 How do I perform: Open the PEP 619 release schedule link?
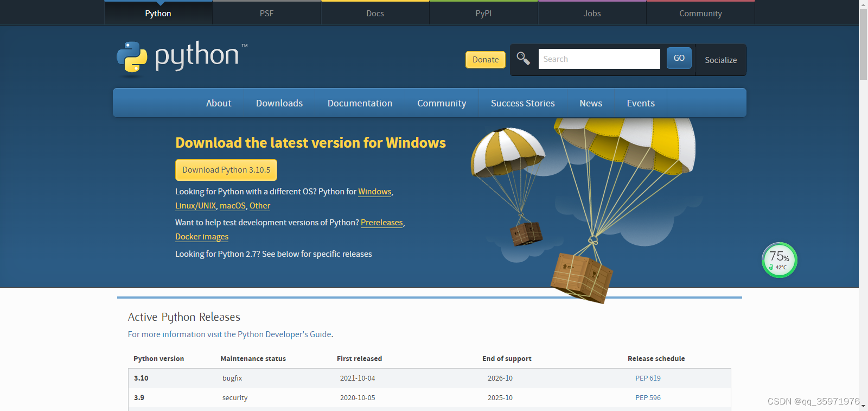tap(648, 378)
